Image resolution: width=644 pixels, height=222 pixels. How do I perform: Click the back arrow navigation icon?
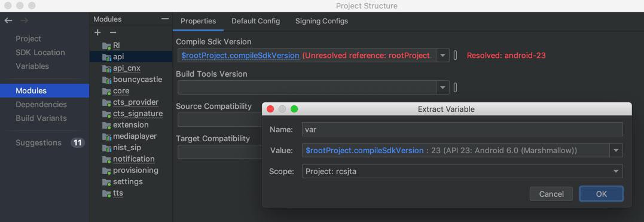click(x=8, y=20)
